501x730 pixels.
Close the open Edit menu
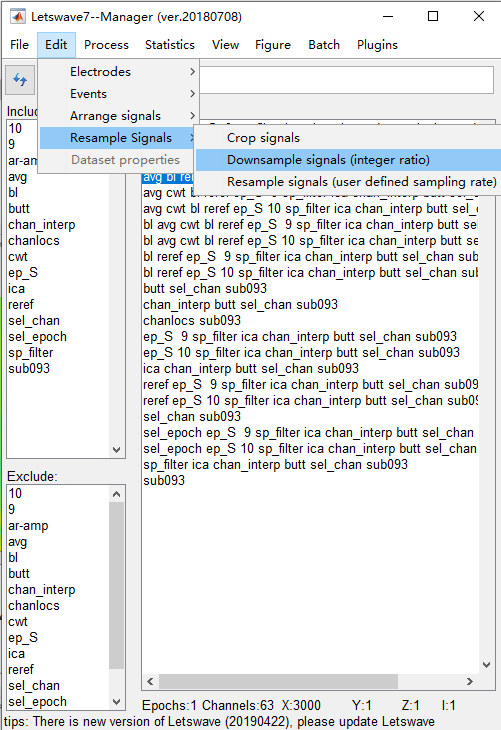pyautogui.click(x=56, y=45)
